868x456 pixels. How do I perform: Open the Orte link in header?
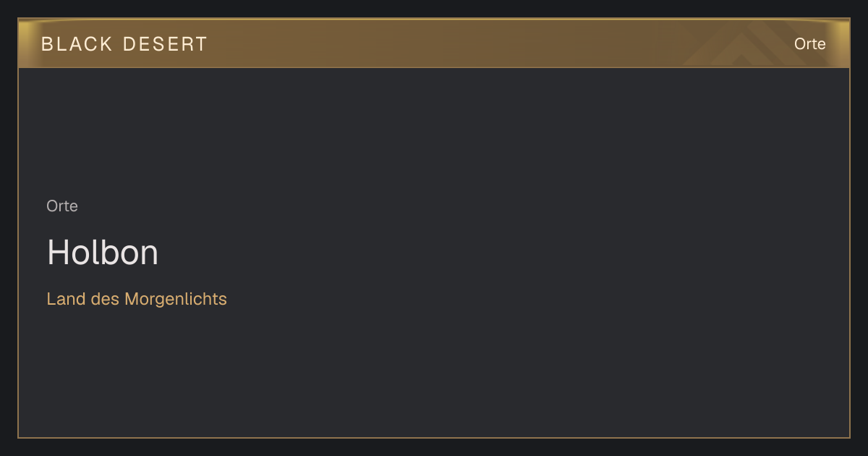point(809,44)
